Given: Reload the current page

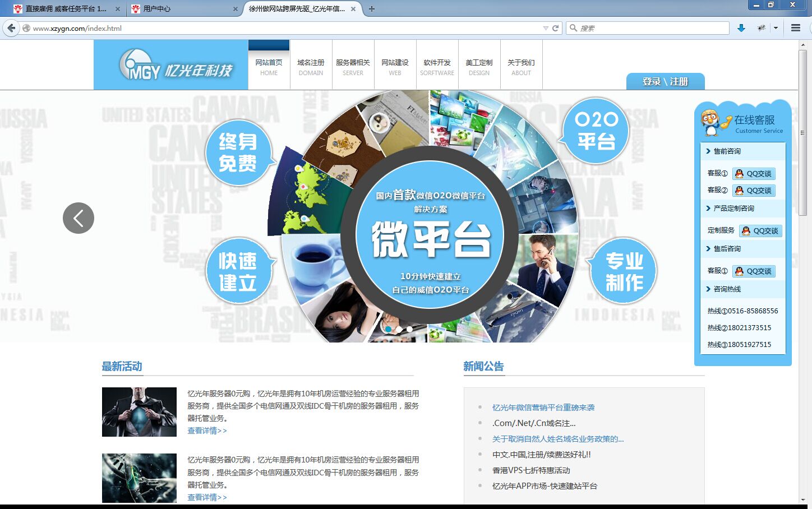Looking at the screenshot, I should coord(555,27).
